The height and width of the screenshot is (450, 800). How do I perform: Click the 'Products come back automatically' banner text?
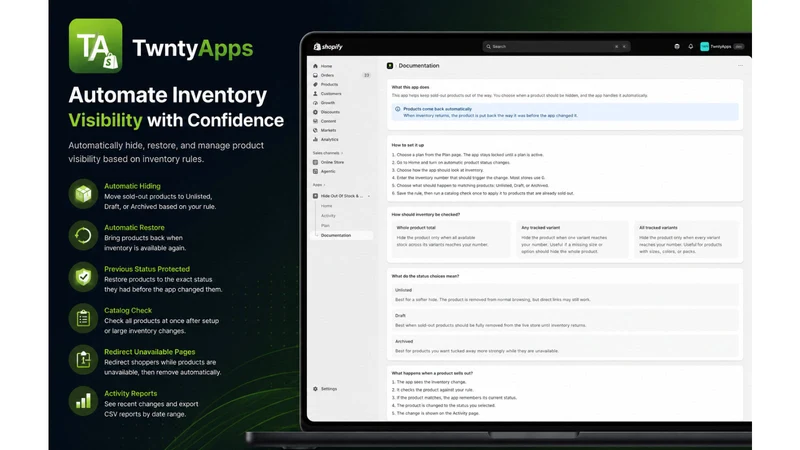pyautogui.click(x=437, y=109)
